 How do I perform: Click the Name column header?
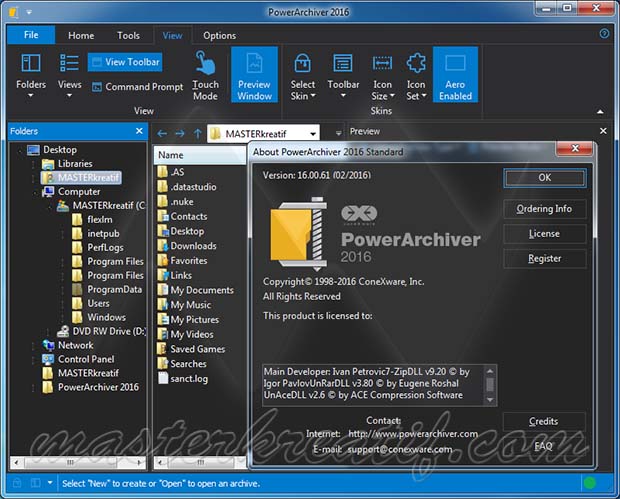click(200, 155)
